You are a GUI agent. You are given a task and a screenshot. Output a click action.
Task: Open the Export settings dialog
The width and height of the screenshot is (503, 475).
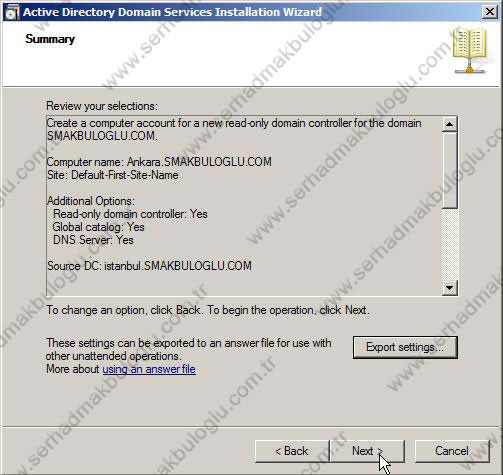coord(405,347)
